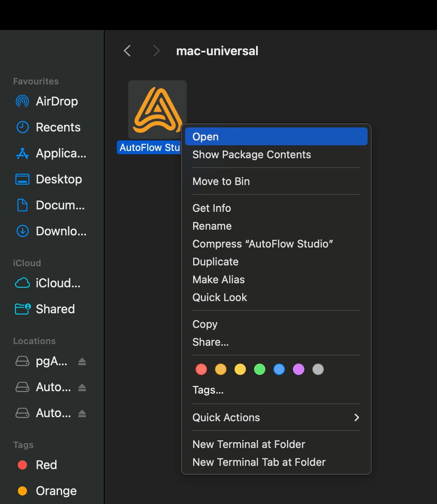Eject the first Auto... volume
The image size is (437, 504).
(x=82, y=387)
